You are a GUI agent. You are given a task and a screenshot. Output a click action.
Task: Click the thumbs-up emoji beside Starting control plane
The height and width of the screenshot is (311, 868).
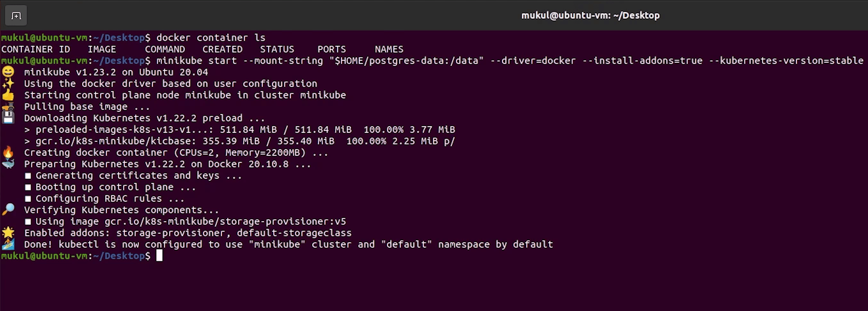8,95
